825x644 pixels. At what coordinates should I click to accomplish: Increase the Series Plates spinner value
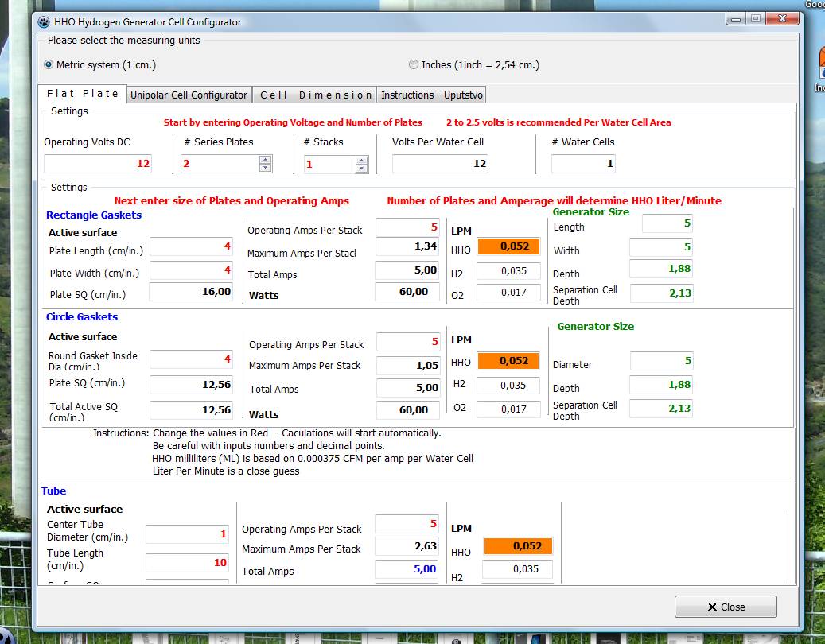coord(266,160)
